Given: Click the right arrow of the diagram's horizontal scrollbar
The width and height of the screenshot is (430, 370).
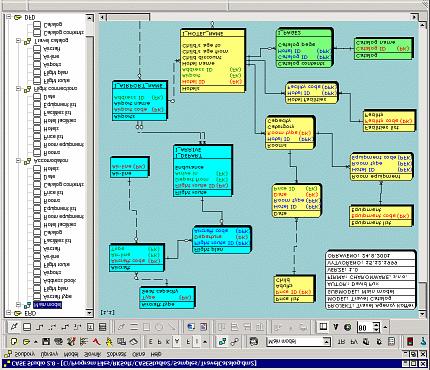Looking at the screenshot, I should point(414,17).
